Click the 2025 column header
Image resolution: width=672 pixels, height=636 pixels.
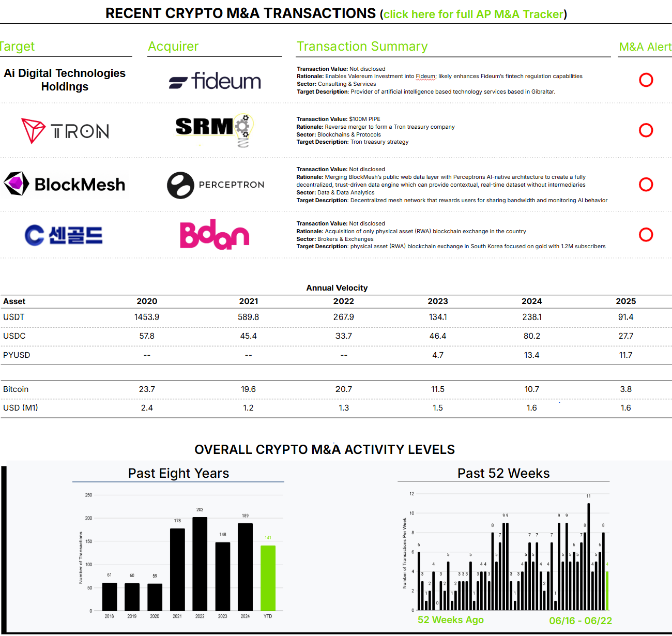tap(626, 301)
